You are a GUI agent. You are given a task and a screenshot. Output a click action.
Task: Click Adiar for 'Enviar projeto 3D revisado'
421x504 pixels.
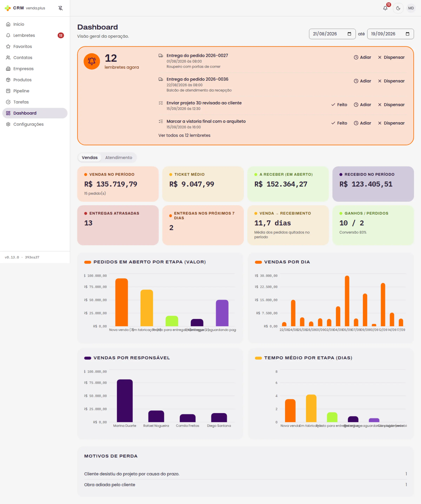coord(362,105)
